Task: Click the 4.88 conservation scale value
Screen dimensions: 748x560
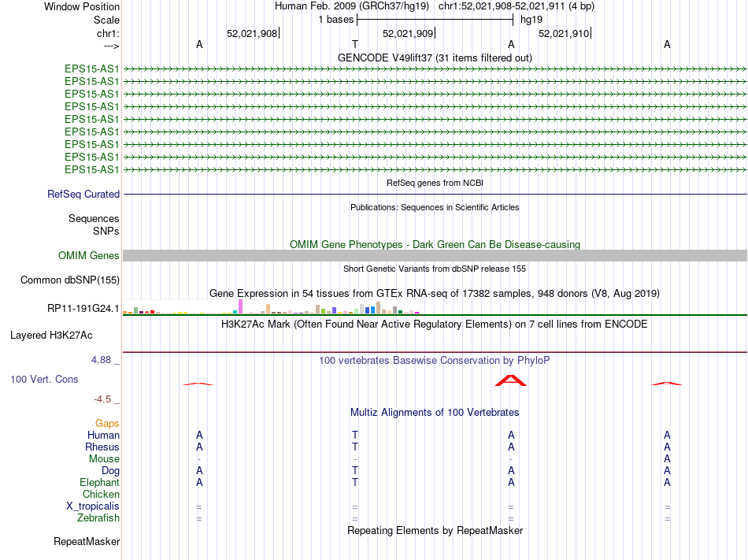Action: [x=101, y=360]
